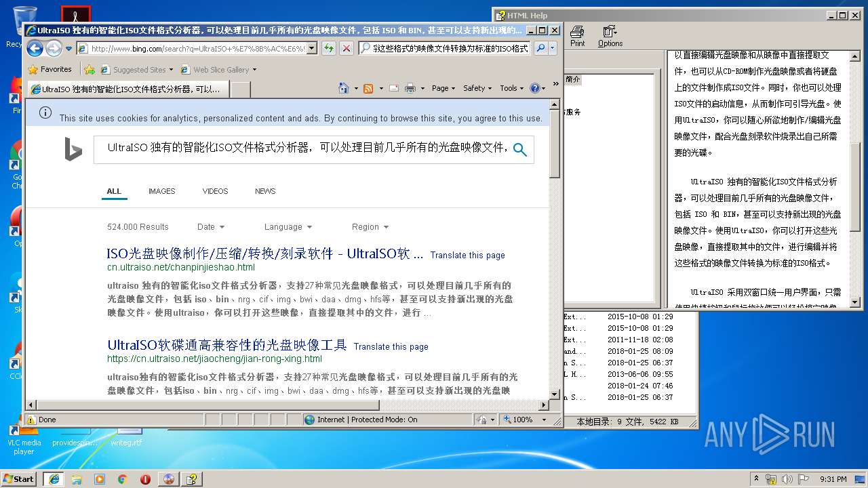Click the IE search magnifier button
This screenshot has height=488, width=868.
tap(540, 48)
